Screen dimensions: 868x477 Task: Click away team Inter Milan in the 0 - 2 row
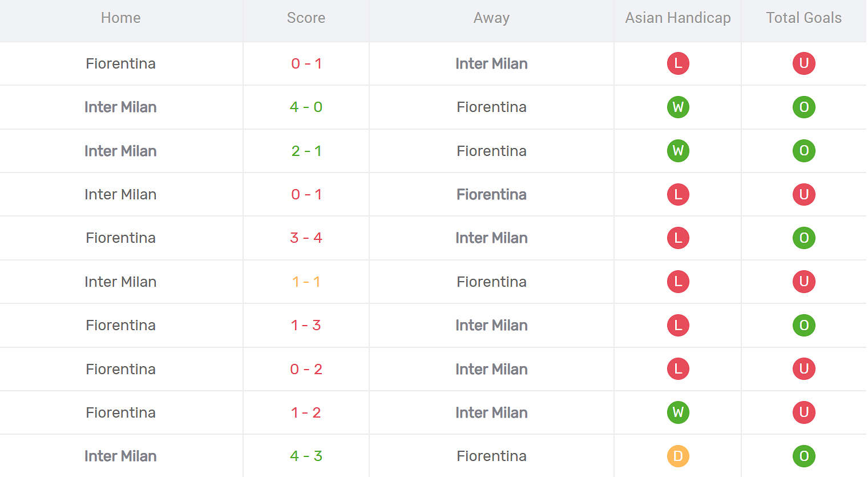click(491, 369)
